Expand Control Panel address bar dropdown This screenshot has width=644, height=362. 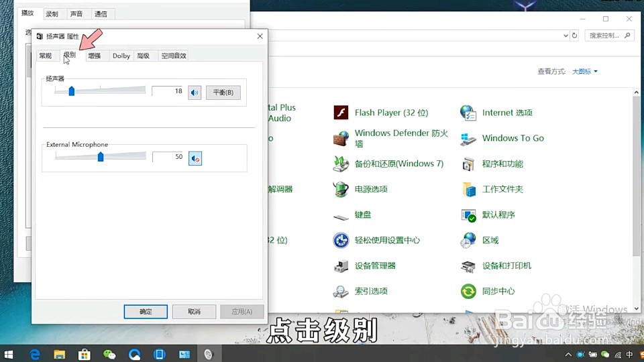566,36
